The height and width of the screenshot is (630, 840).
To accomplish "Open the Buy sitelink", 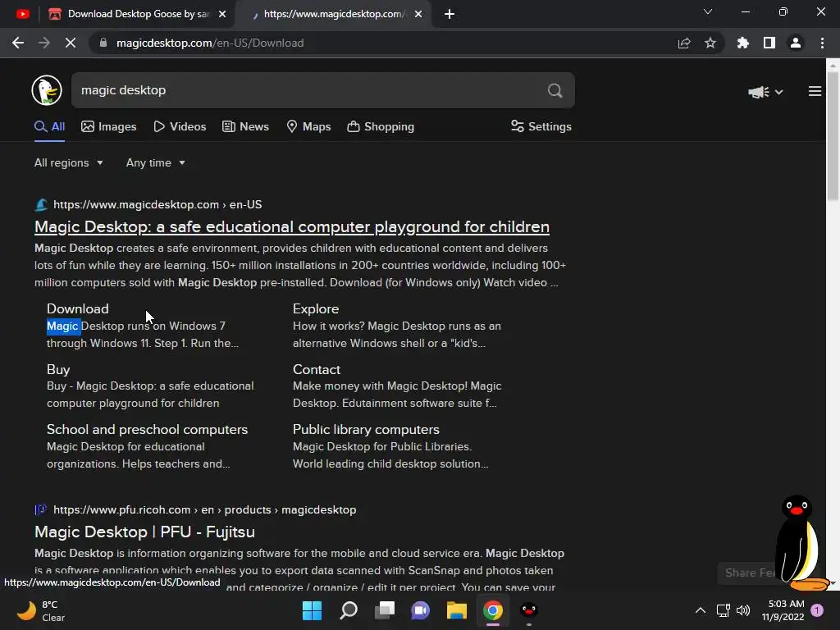I will [x=58, y=370].
